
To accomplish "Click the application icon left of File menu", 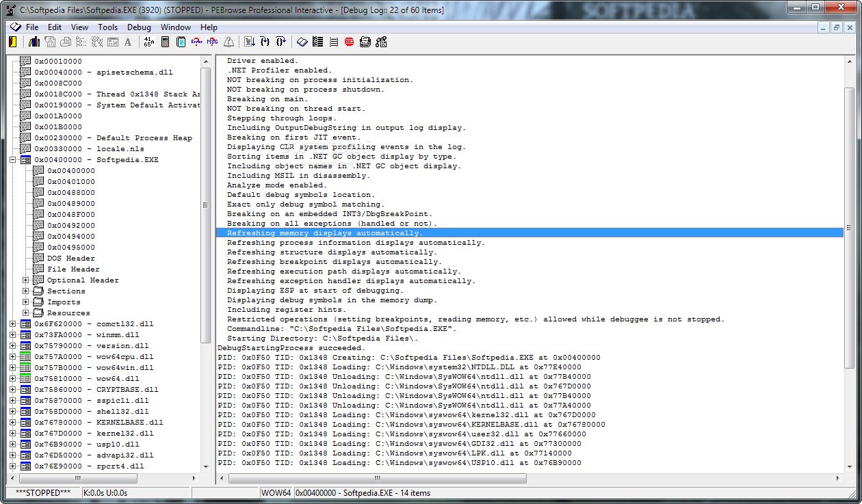I will 15,27.
